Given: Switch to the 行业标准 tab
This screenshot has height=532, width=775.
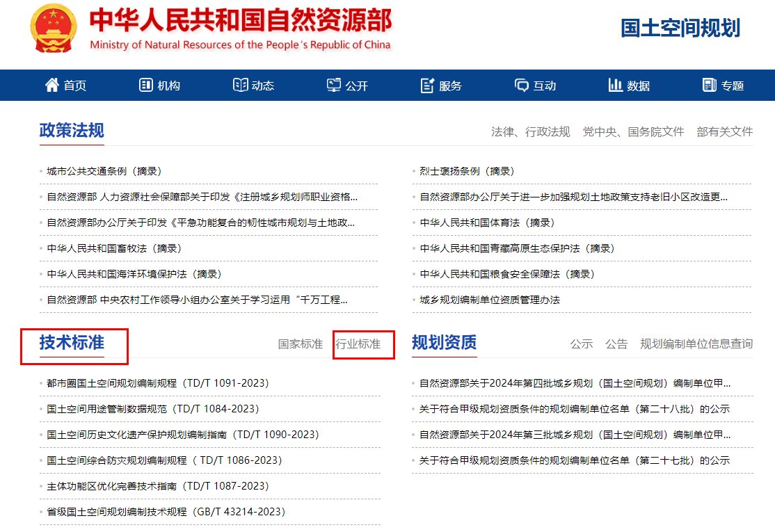Looking at the screenshot, I should tap(358, 344).
